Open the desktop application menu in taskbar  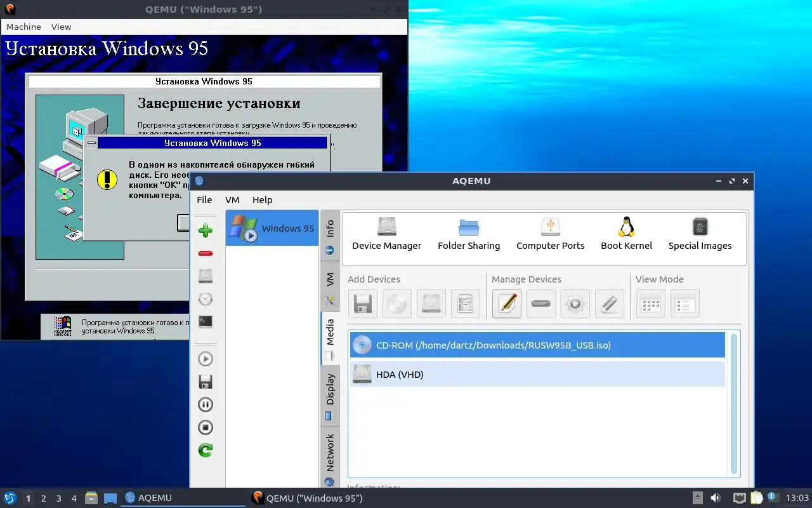[10, 498]
